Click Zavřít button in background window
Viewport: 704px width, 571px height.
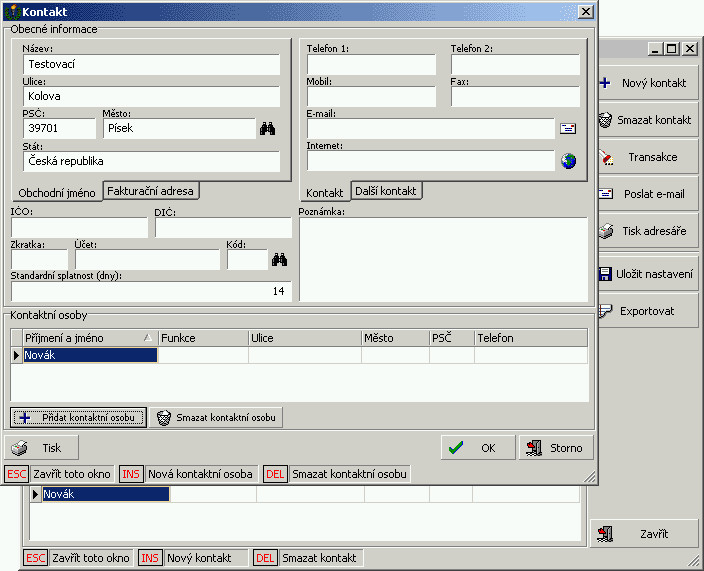click(644, 534)
